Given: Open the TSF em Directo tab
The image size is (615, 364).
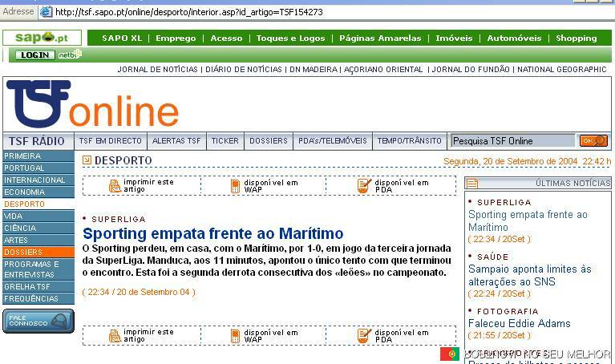Looking at the screenshot, I should tap(110, 141).
